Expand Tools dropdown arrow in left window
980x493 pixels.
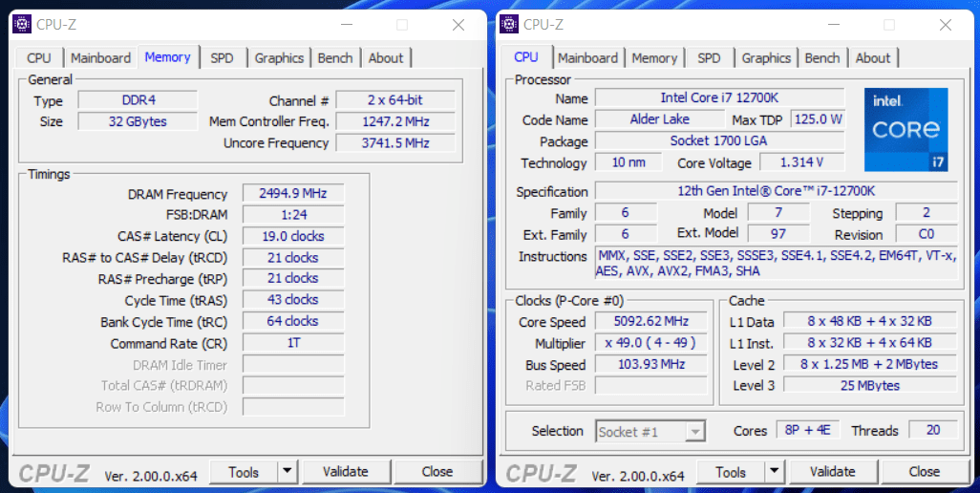click(x=288, y=472)
